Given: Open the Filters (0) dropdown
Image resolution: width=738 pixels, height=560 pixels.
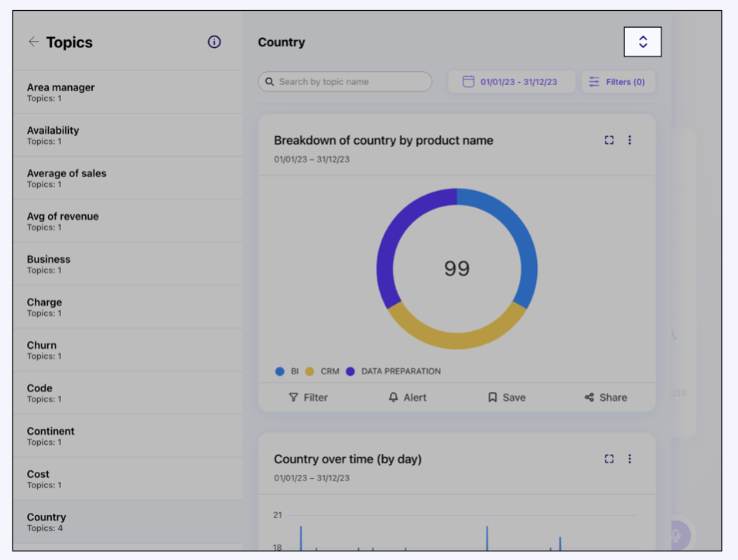Looking at the screenshot, I should (618, 82).
